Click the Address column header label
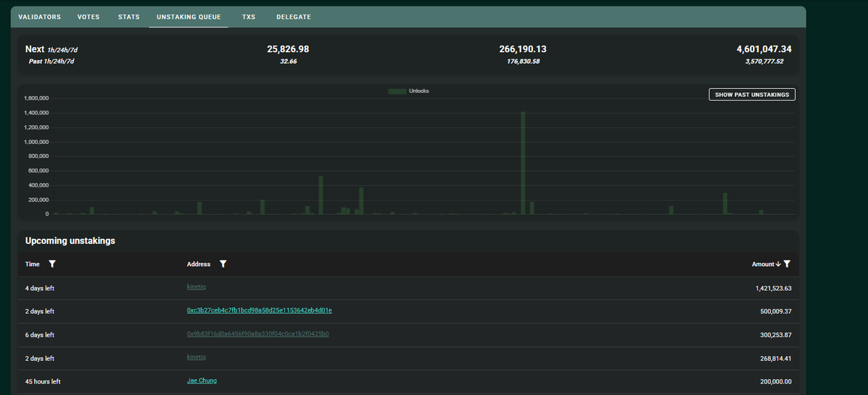The image size is (868, 395). pyautogui.click(x=198, y=264)
